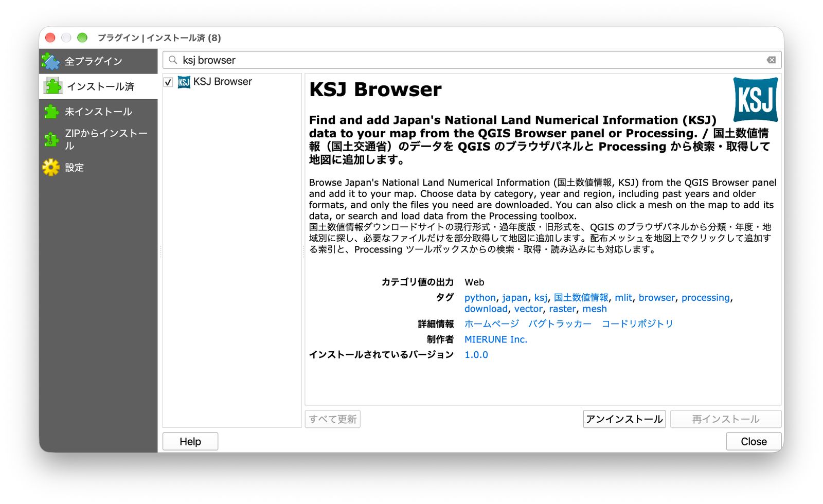Clear the search text with the X icon
Image resolution: width=823 pixels, height=504 pixels.
pos(771,60)
